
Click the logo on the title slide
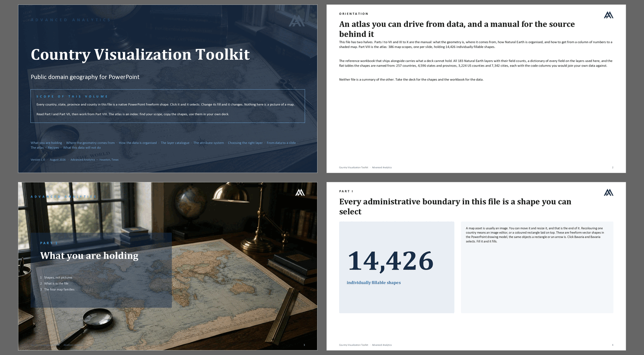[296, 21]
